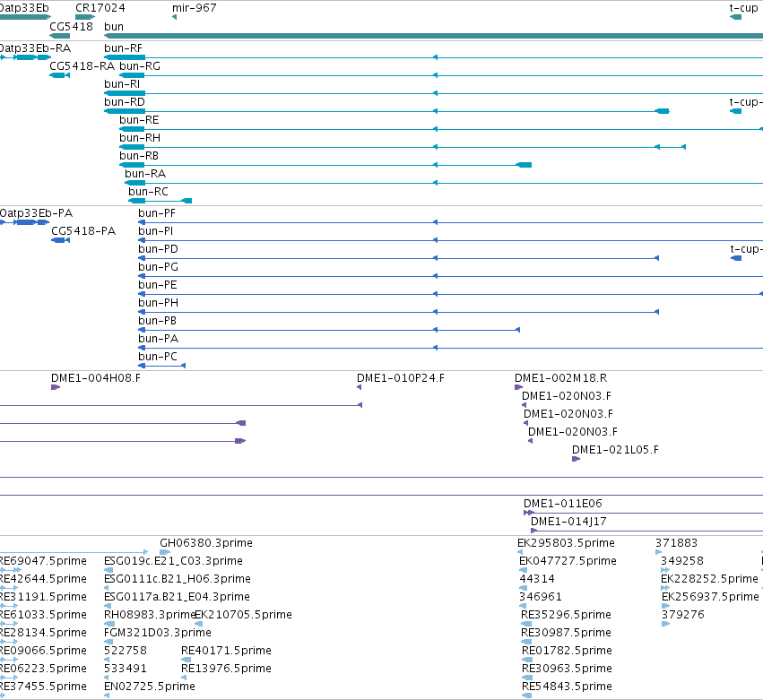Click the RE40171.5prime EST label
This screenshot has width=763, height=700.
[226, 651]
